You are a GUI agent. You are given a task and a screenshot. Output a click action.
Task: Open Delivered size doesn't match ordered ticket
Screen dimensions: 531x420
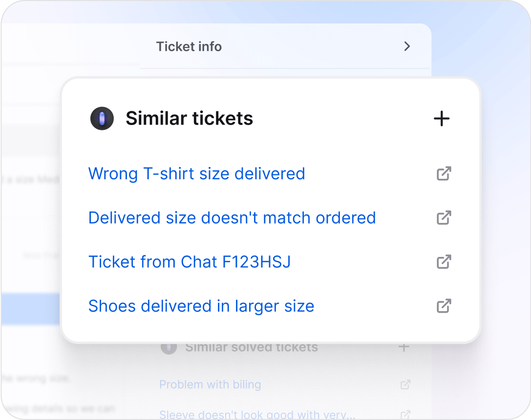pos(232,217)
